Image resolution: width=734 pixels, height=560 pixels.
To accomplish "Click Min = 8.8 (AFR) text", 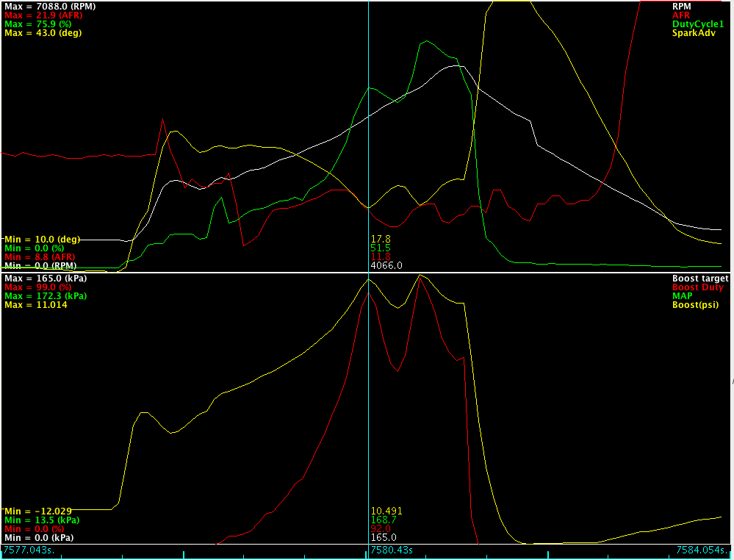I will (x=40, y=257).
